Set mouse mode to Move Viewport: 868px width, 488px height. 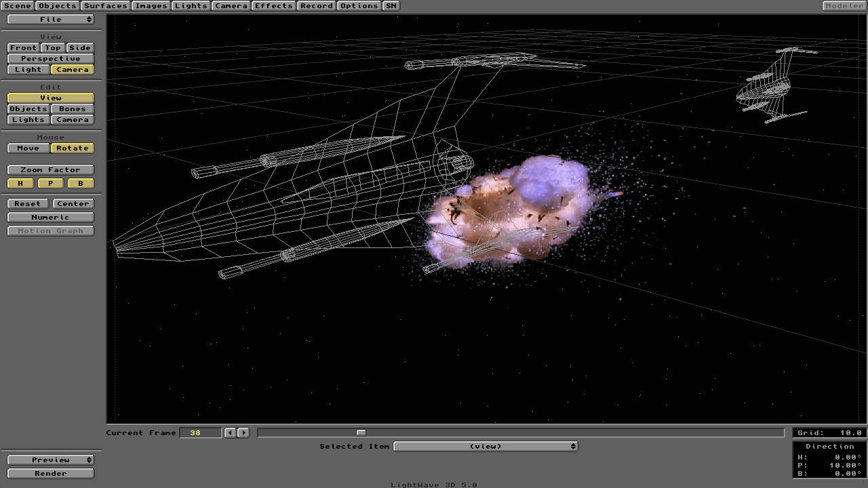click(28, 148)
